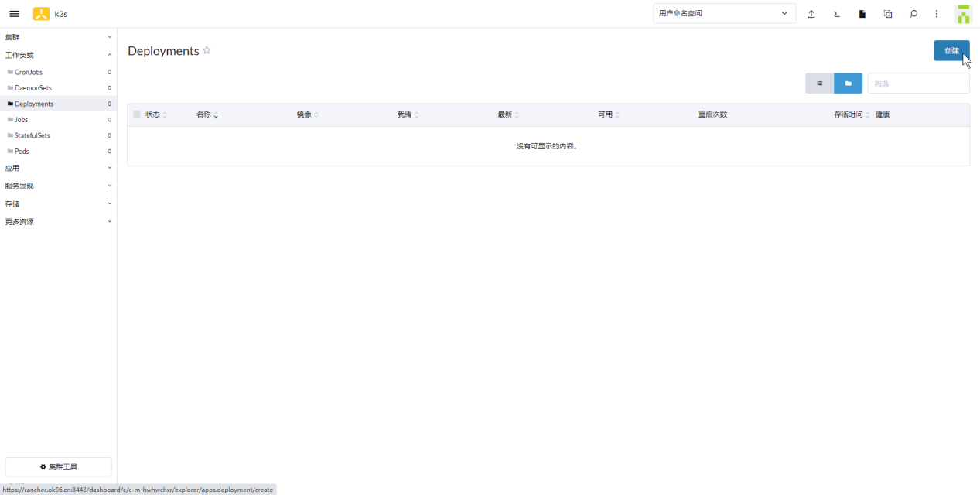Expand the 存储 sidebar section
Viewport: 980px width, 495px height.
(x=58, y=203)
